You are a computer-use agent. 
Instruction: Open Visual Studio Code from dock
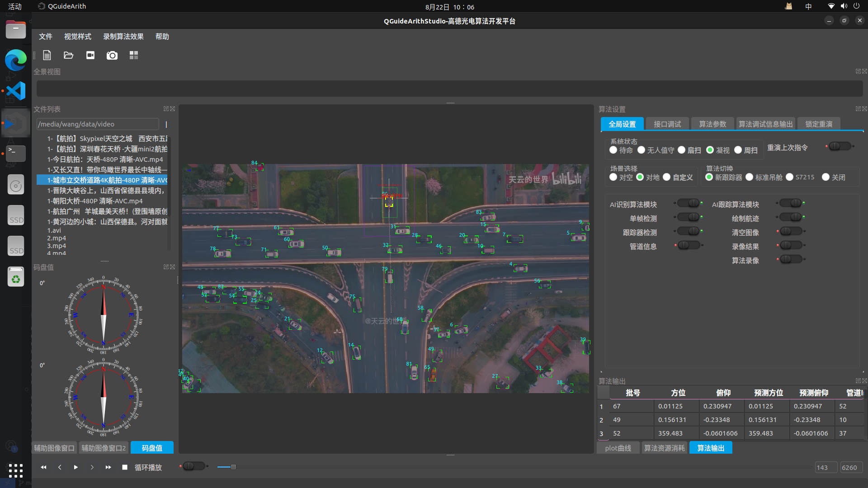16,91
